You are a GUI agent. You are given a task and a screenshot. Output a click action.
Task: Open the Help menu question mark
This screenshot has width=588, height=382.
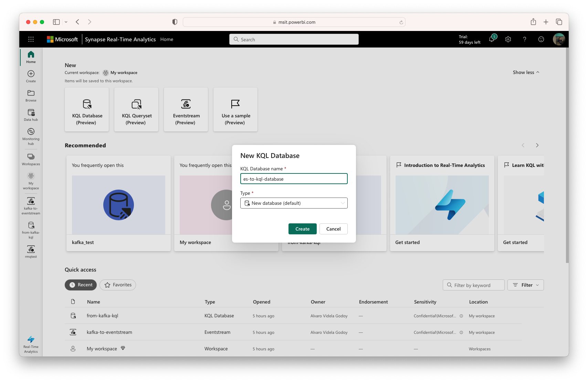tap(524, 39)
